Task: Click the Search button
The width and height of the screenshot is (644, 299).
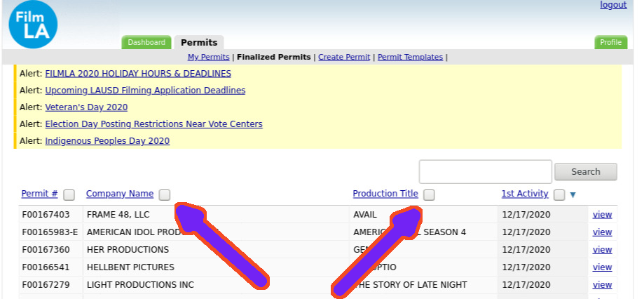Action: coord(586,172)
